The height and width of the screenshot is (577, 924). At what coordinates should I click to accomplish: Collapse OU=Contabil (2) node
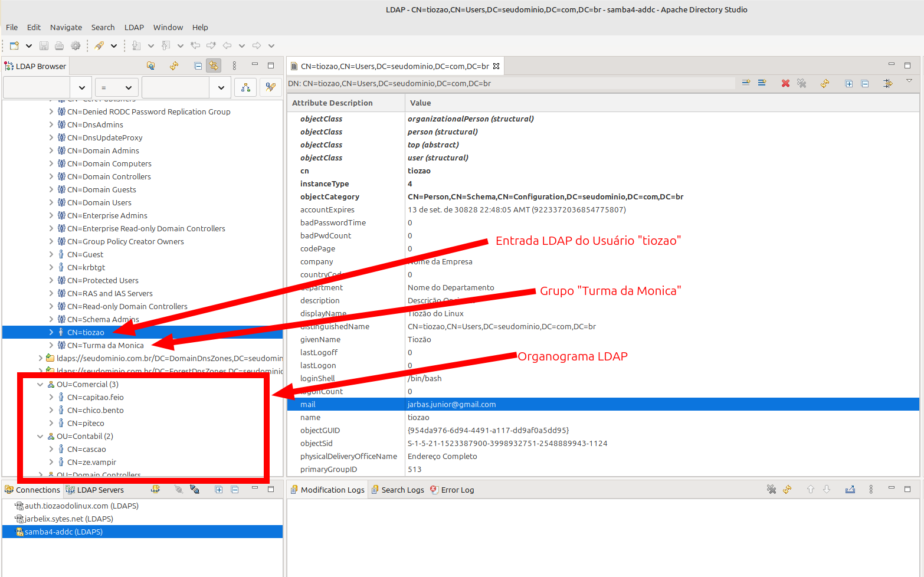[x=40, y=436]
